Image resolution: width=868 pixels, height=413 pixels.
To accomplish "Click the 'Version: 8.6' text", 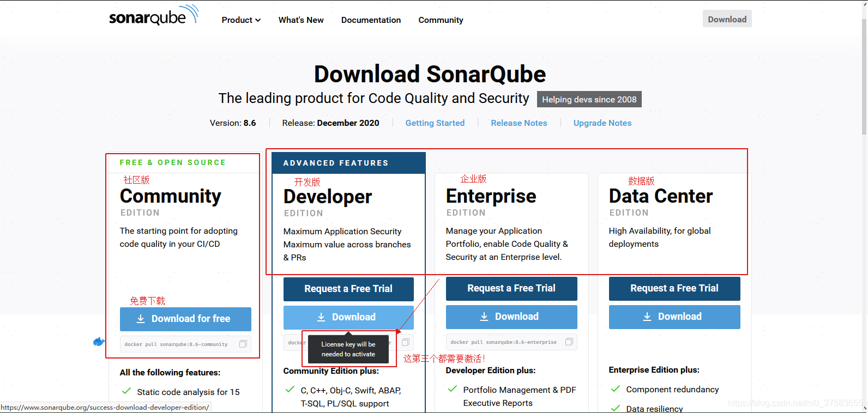I will (233, 123).
